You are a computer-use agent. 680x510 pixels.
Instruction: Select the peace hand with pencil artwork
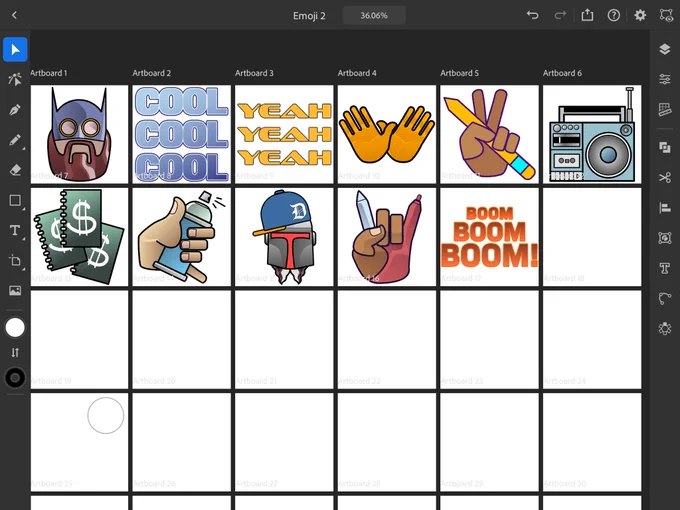489,134
